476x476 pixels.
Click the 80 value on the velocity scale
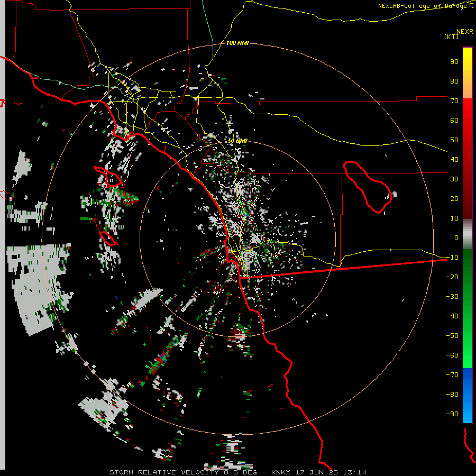click(454, 81)
